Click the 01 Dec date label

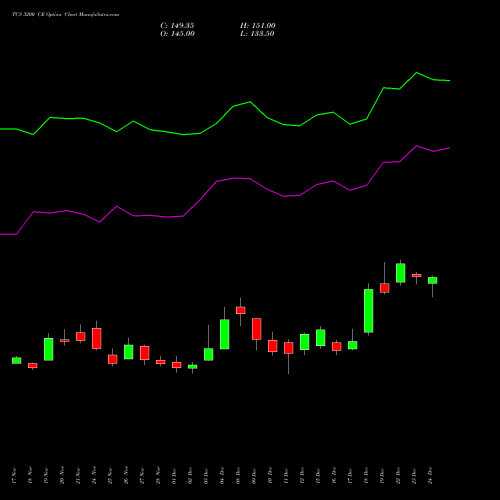(x=174, y=476)
